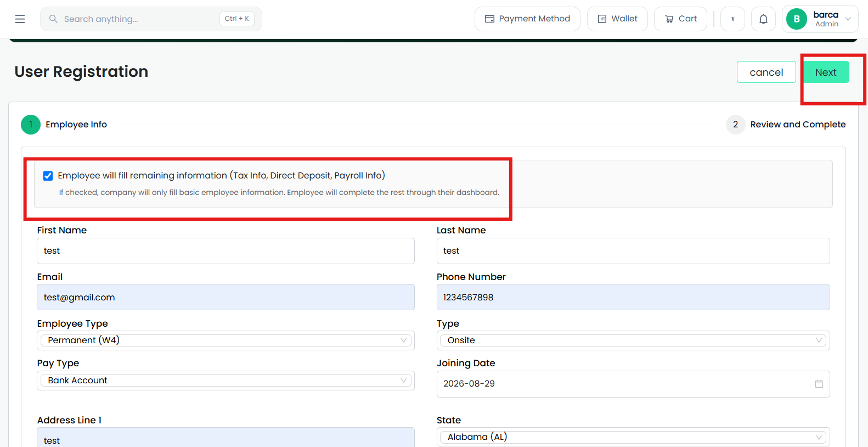Open Pay Type dropdown
The image size is (868, 447).
coord(226,381)
